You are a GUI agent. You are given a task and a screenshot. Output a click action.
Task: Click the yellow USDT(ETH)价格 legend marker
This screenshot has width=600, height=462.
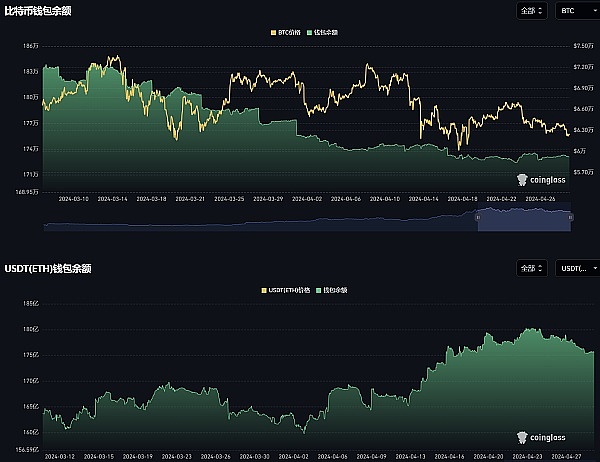[x=263, y=290]
